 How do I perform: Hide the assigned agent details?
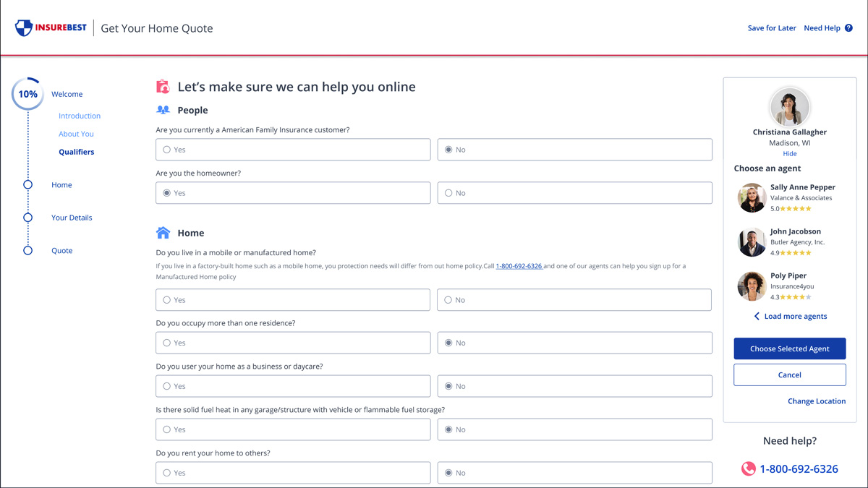[x=789, y=153]
